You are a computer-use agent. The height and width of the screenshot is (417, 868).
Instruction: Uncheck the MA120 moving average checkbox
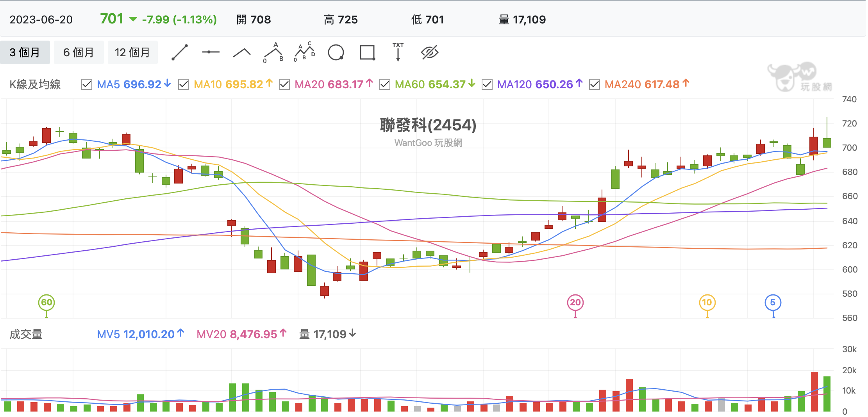click(x=487, y=84)
